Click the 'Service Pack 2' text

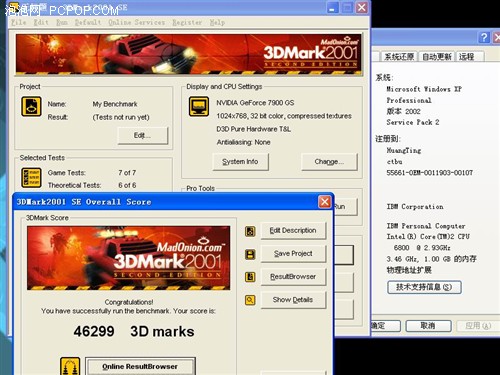point(413,122)
